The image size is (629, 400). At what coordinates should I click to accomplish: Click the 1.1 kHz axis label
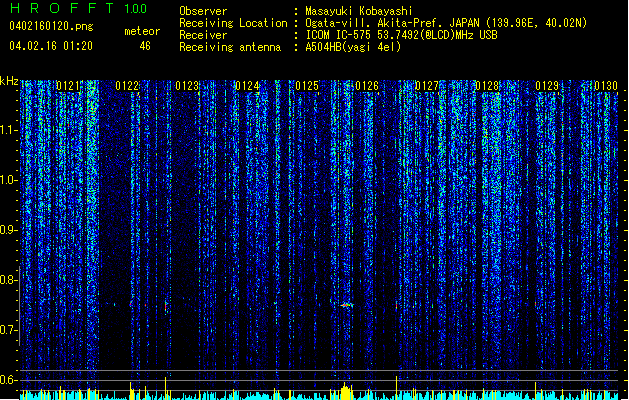[x=8, y=130]
